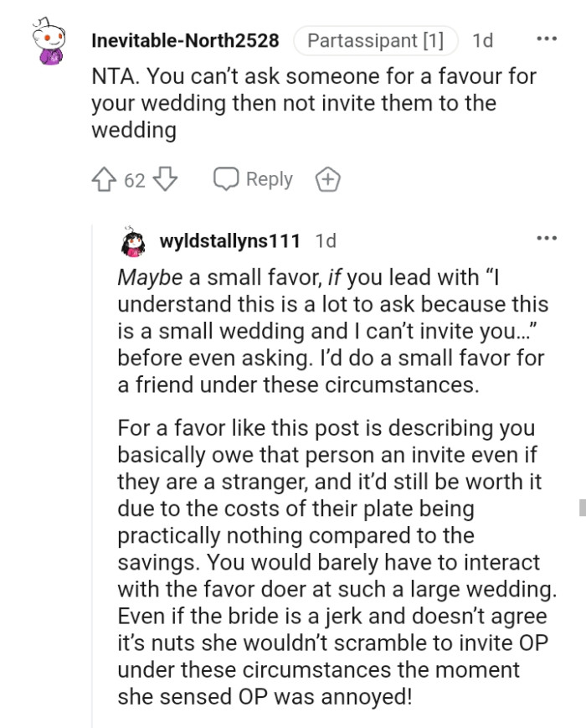Collapse reply thread using left vertical line
The height and width of the screenshot is (728, 586).
[92, 469]
